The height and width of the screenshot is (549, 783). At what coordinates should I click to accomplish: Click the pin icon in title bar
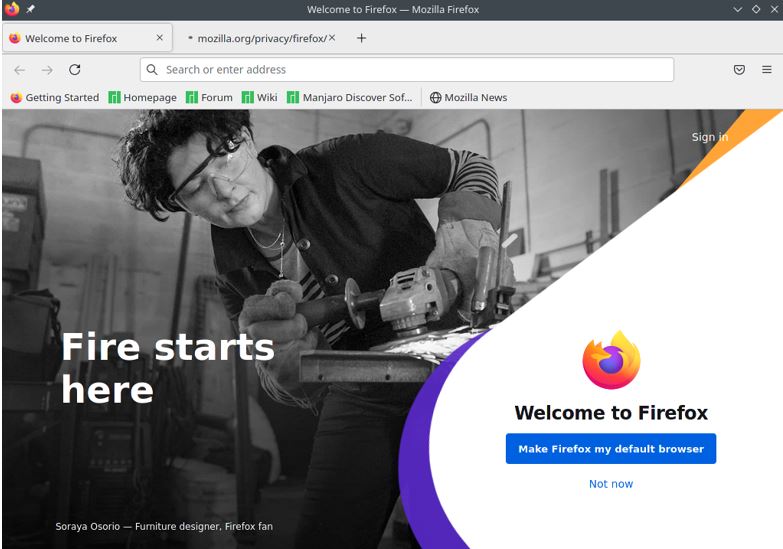pos(30,9)
